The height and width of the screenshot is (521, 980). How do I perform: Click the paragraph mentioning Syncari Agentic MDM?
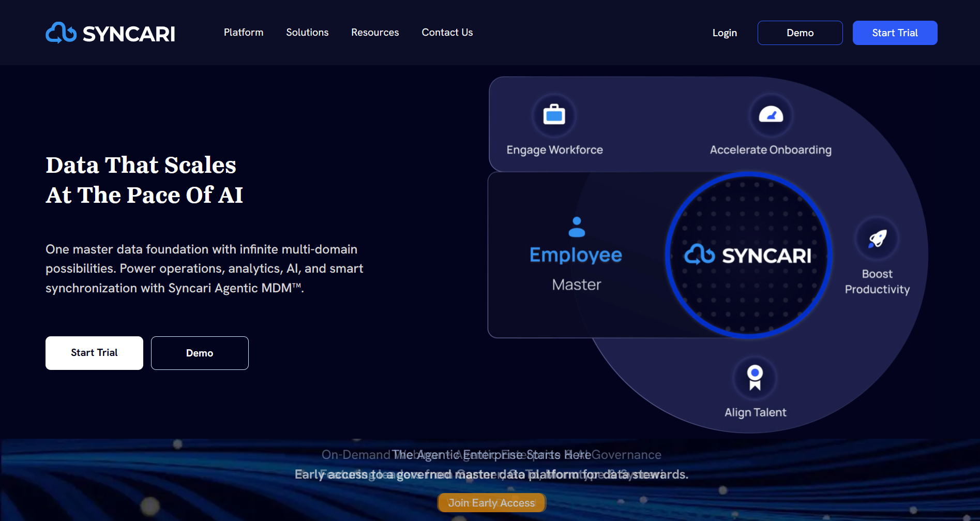(204, 269)
